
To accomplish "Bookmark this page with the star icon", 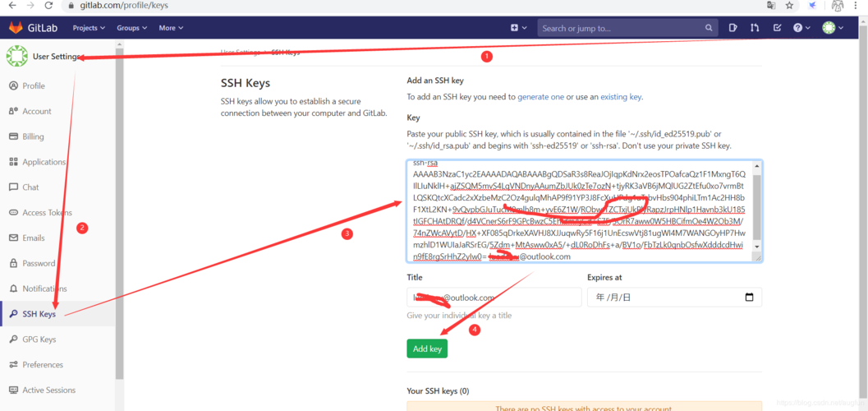I will [x=789, y=6].
